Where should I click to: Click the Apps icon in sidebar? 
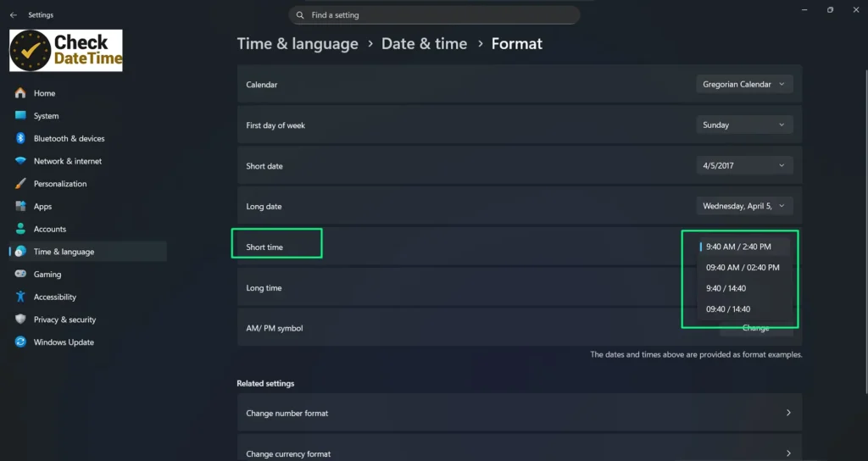[x=20, y=207]
